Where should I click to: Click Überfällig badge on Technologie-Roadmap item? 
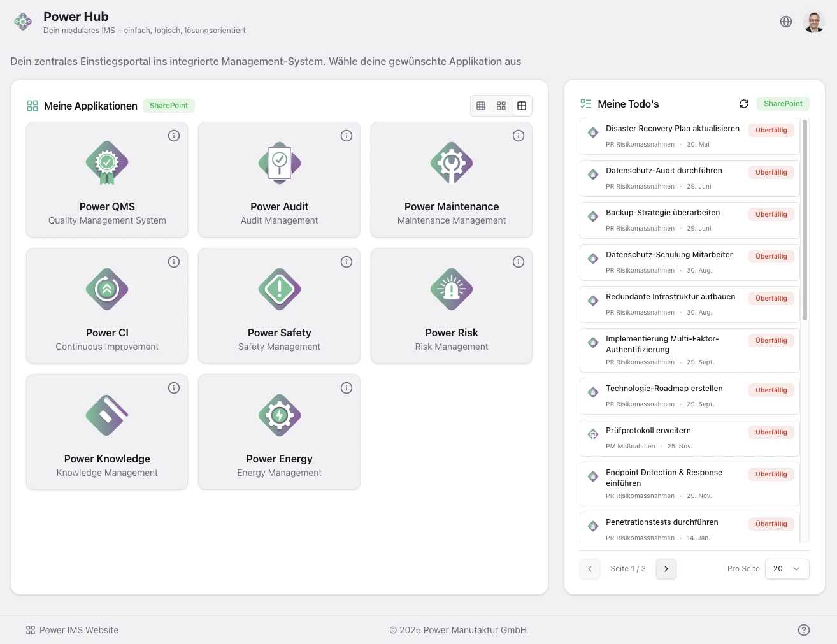(x=771, y=390)
